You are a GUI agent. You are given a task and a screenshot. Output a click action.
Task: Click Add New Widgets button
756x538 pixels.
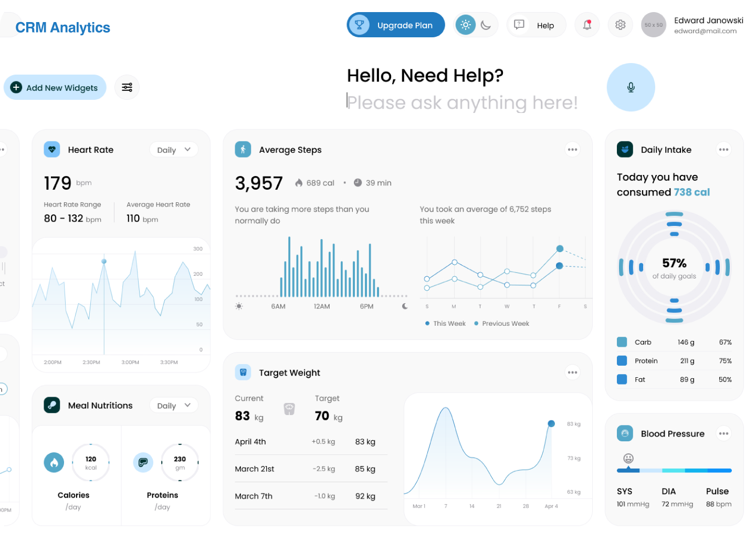point(55,88)
